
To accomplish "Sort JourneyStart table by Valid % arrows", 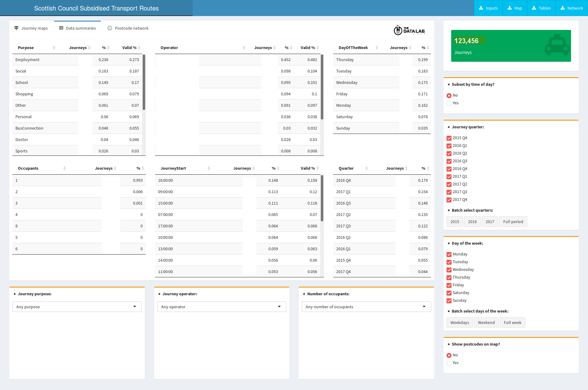I will 317,168.
